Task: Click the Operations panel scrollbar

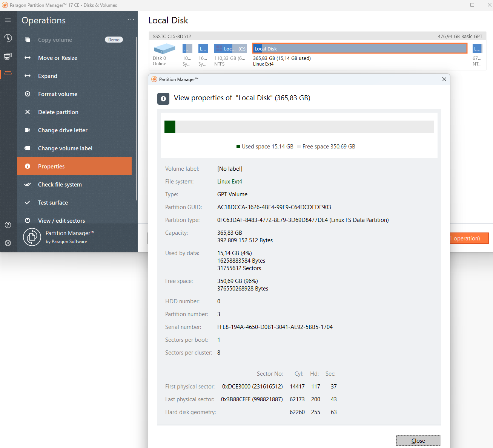Action: tap(136, 119)
